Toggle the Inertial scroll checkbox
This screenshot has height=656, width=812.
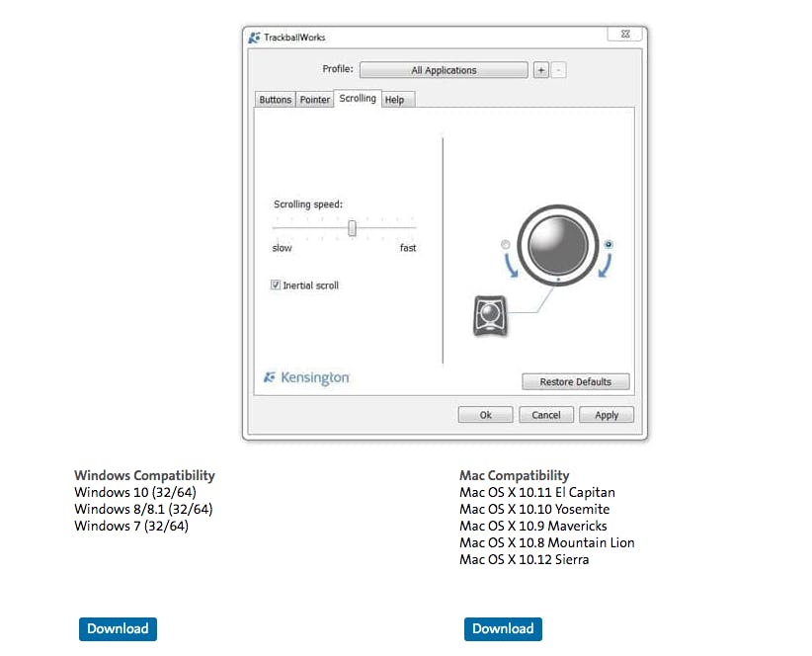(276, 285)
